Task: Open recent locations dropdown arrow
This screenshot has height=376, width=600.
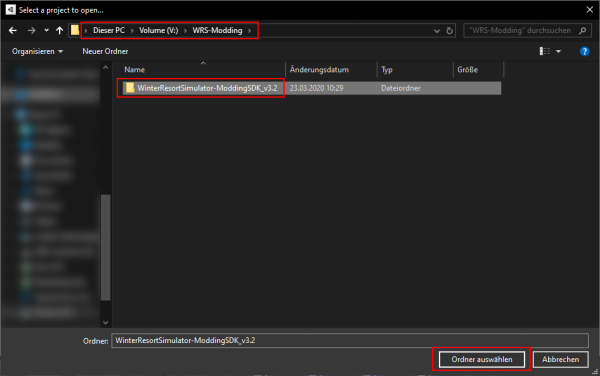Action: point(46,31)
